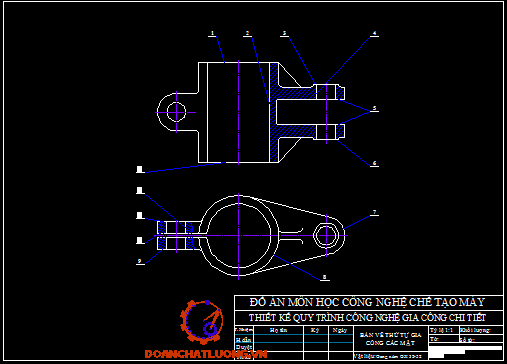Click the gear logo above DOANCHATLUONG.VN
Viewport: 507px width, 364px height.
click(x=202, y=322)
